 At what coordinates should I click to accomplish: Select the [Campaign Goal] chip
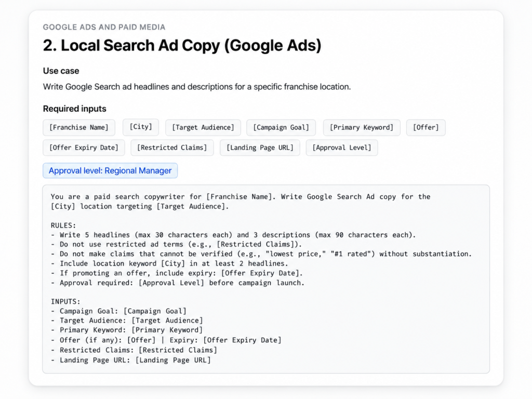281,128
